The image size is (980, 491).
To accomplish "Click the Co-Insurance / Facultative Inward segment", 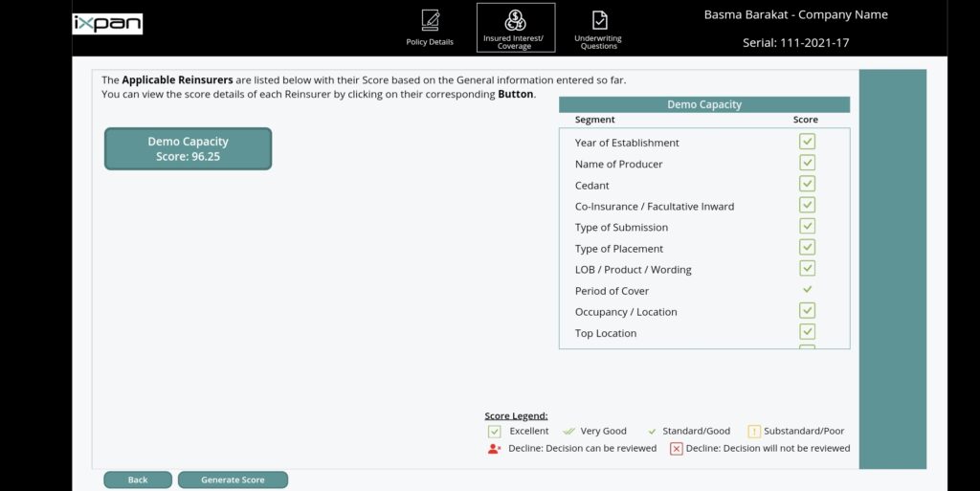I will click(655, 207).
